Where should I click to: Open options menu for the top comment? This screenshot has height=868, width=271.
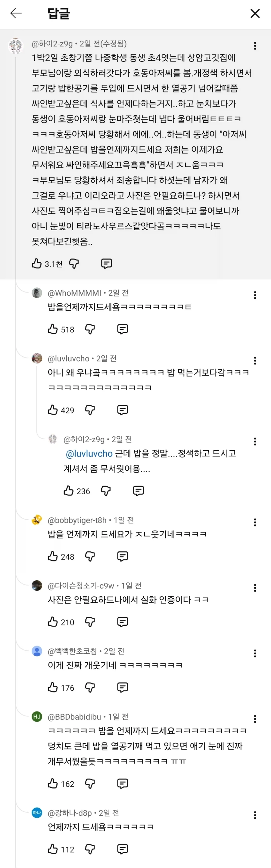pos(255,46)
